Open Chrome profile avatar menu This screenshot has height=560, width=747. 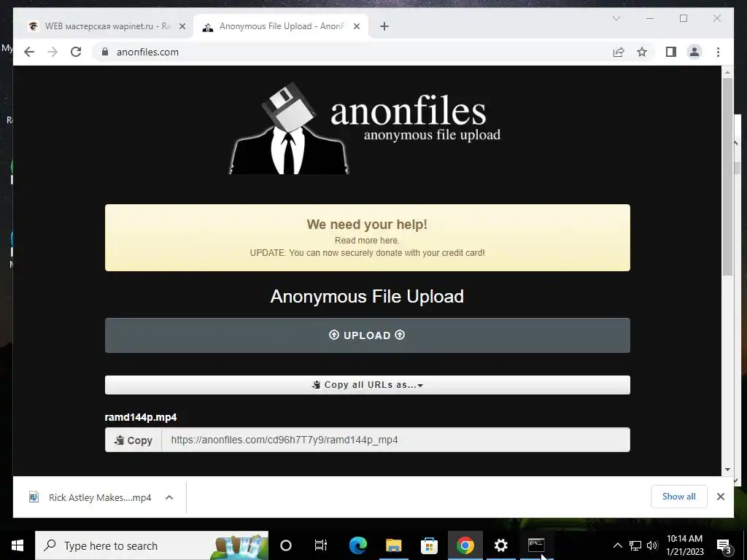click(x=694, y=52)
